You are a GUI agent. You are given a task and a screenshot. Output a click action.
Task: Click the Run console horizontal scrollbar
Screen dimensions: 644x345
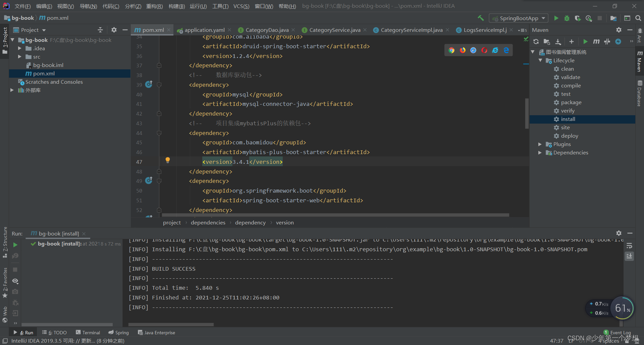[171, 324]
